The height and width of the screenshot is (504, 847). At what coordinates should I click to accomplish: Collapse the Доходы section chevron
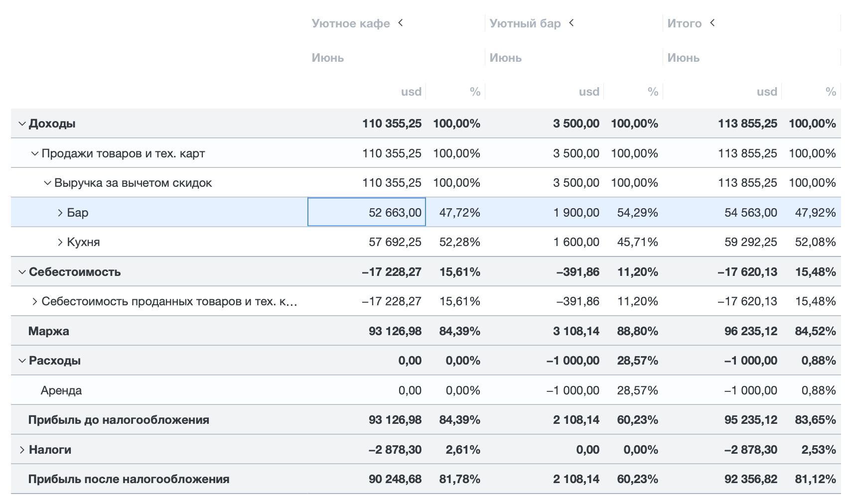pyautogui.click(x=22, y=124)
